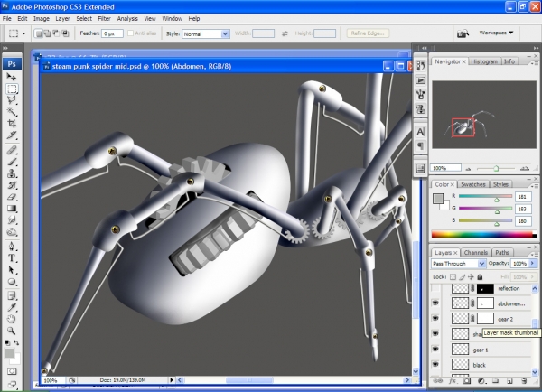542x392 pixels.
Task: Open the Layer menu
Action: point(62,19)
